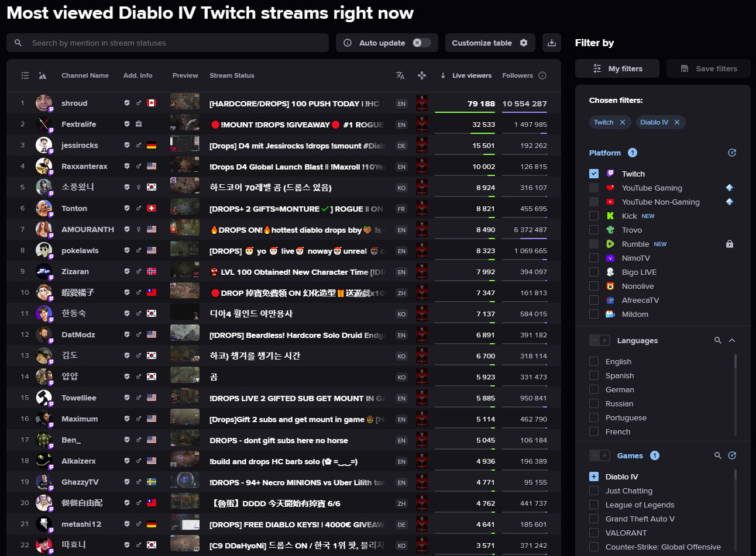This screenshot has width=756, height=556.
Task: Check the Kick platform checkbox
Action: coord(594,216)
